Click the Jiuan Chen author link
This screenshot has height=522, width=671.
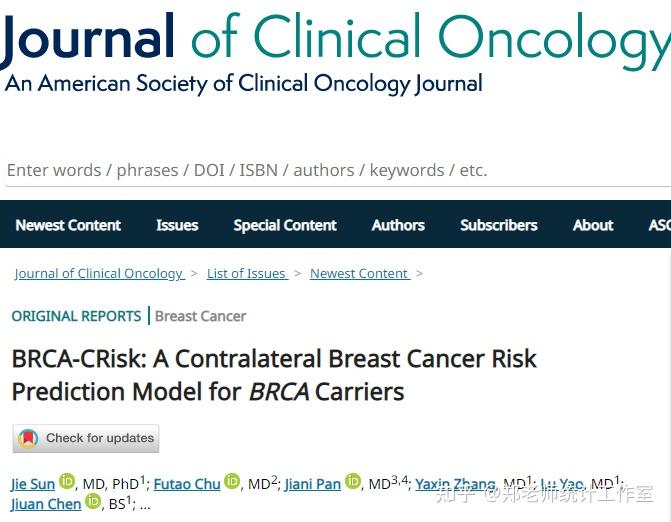pos(46,504)
